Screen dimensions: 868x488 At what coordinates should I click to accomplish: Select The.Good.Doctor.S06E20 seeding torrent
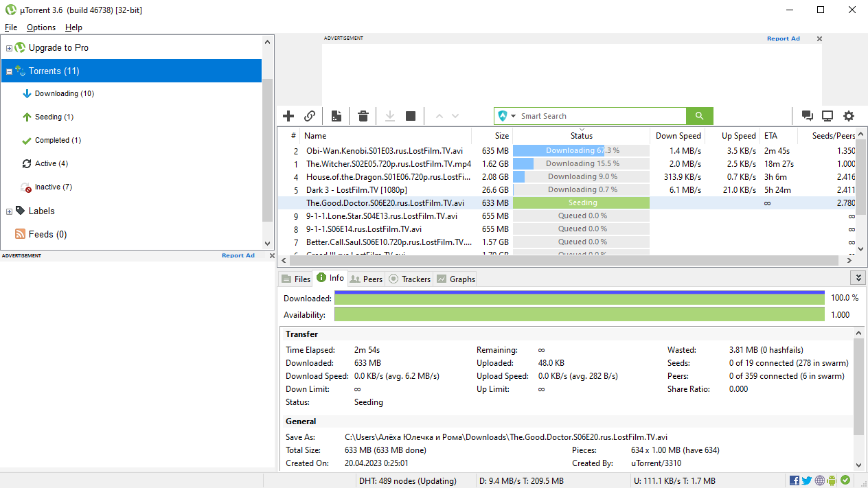567,202
